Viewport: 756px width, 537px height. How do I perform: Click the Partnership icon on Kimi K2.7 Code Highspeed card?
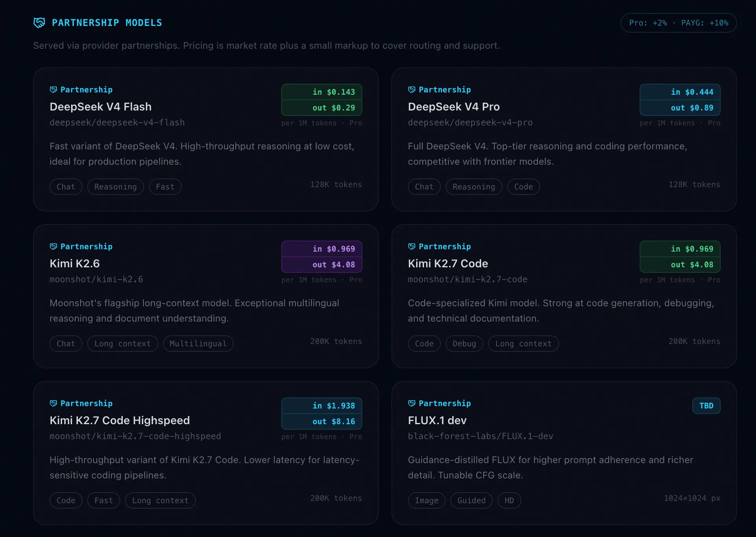(x=53, y=403)
